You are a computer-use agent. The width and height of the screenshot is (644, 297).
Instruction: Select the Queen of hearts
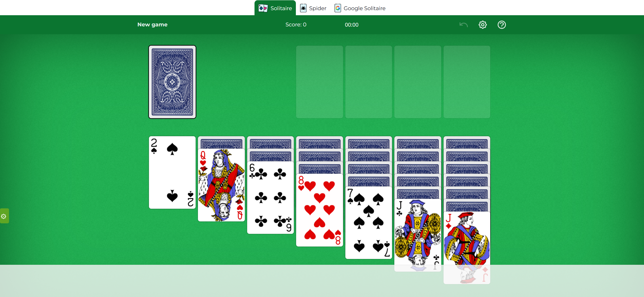(x=221, y=185)
